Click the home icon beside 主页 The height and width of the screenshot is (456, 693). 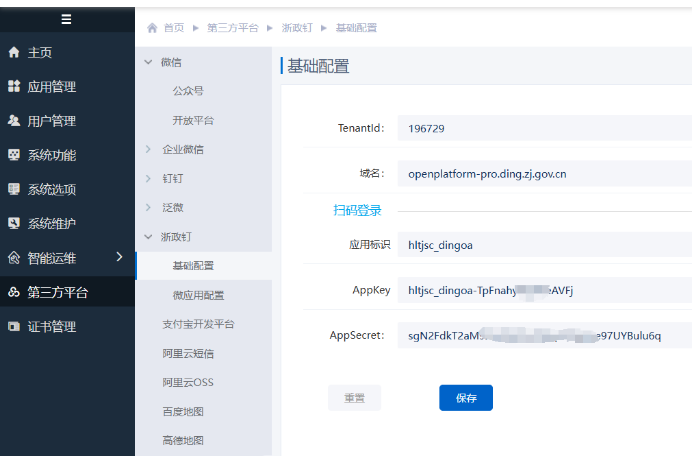(14, 52)
